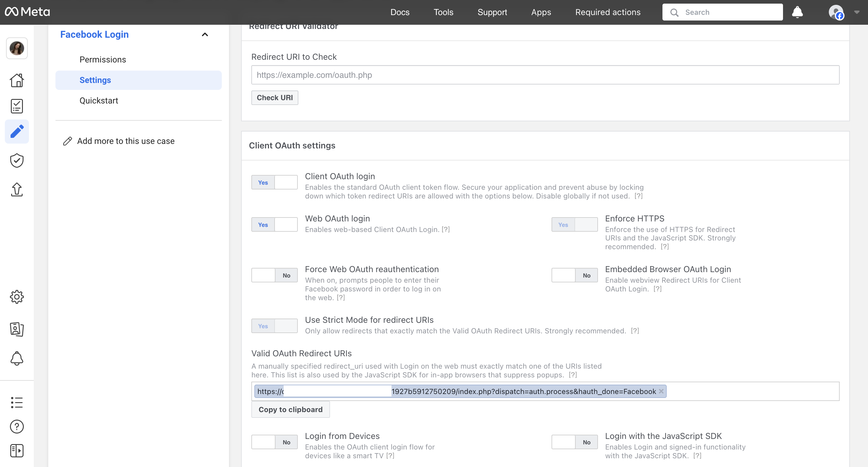The height and width of the screenshot is (467, 868).
Task: Toggle Embedded Browser OAuth Login switch
Action: [x=574, y=275]
